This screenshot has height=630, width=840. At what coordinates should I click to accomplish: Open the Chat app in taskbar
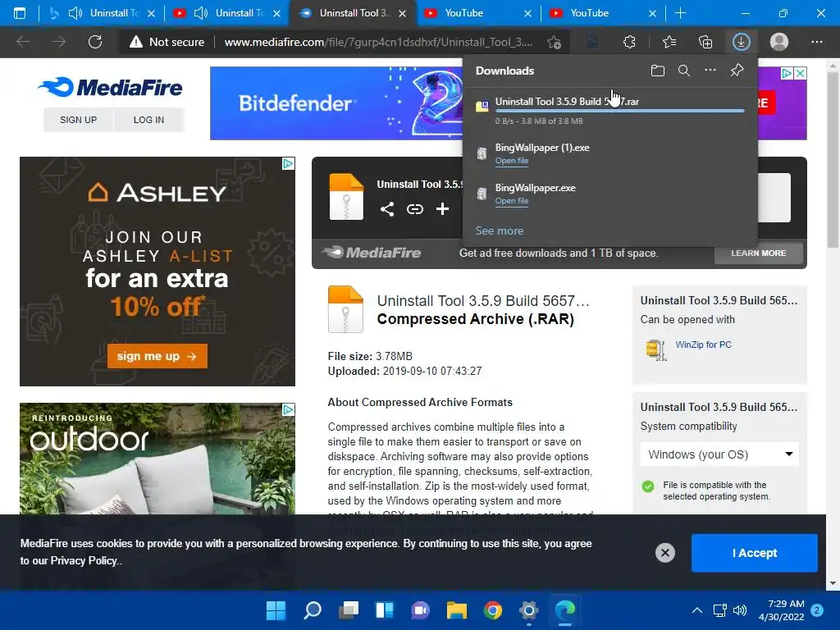point(421,610)
